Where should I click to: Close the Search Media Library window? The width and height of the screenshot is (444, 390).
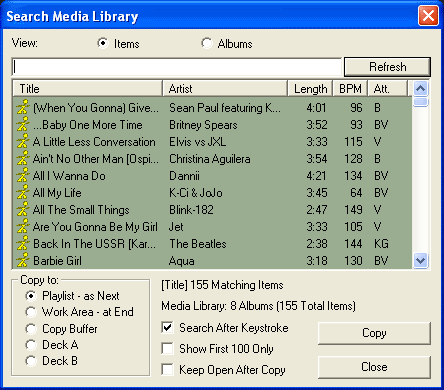point(428,16)
